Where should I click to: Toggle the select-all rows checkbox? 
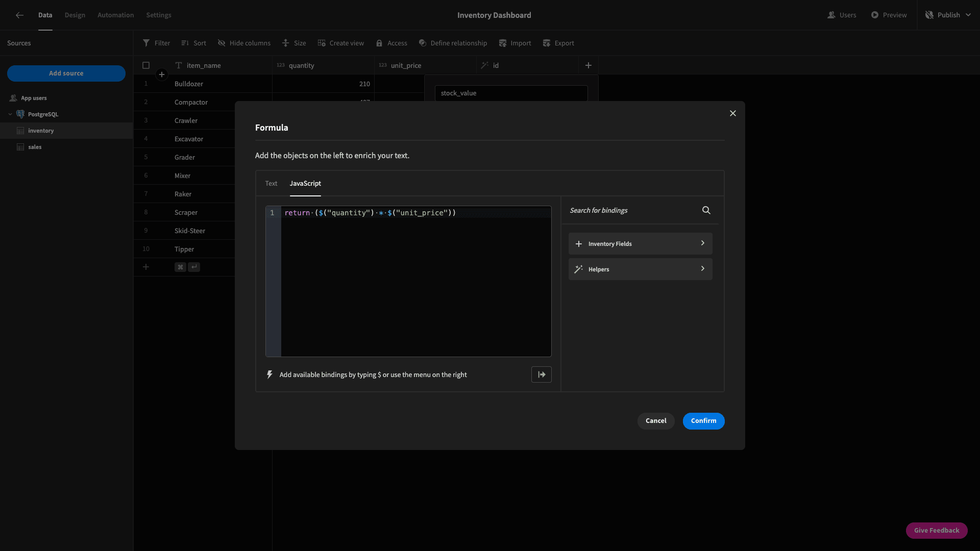click(x=146, y=65)
